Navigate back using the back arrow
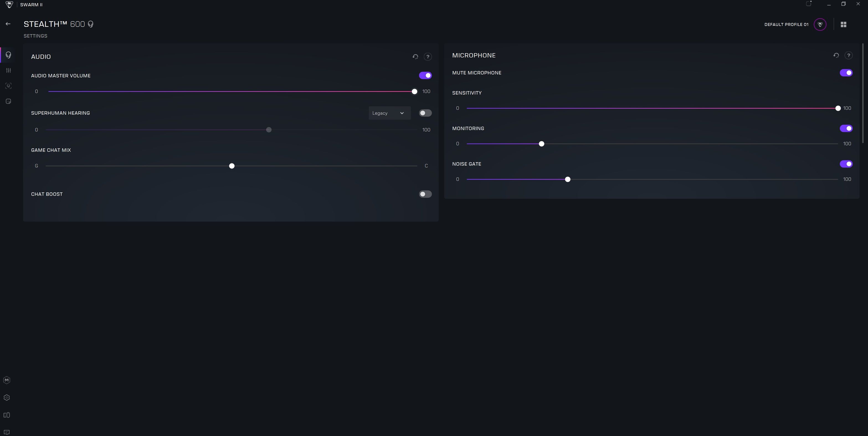868x436 pixels. (8, 24)
